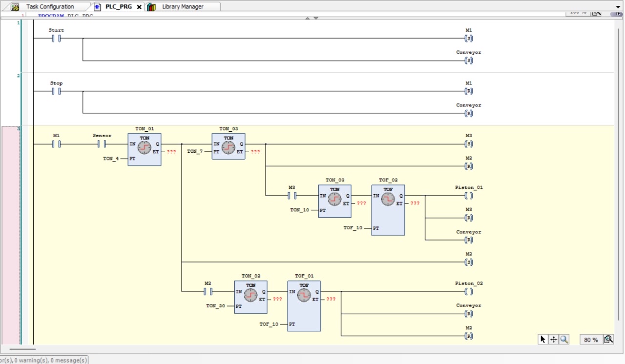Click the Library Manager book icon
Screen dimensions: 625x364
[x=150, y=6]
